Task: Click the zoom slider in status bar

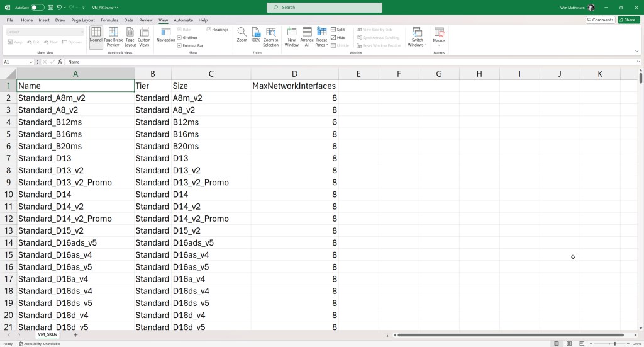Action: pyautogui.click(x=614, y=344)
